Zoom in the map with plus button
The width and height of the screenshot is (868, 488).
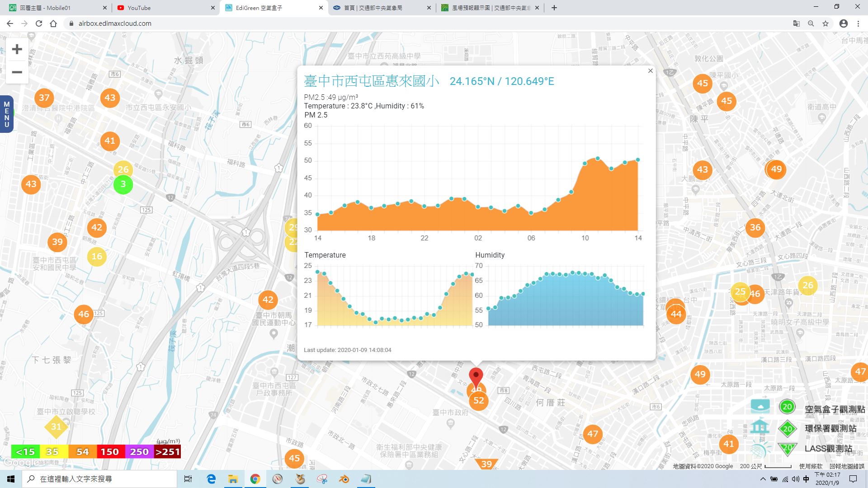(x=17, y=49)
